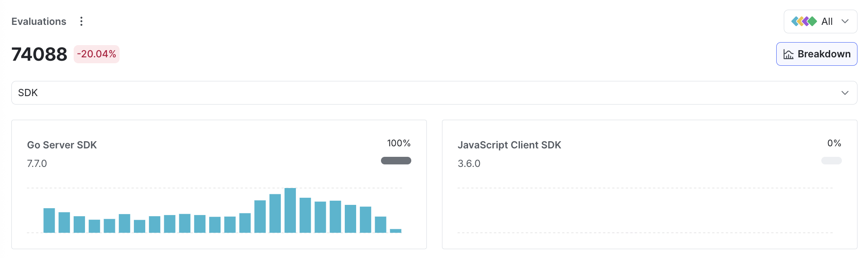This screenshot has width=868, height=258.
Task: Open the Evaluations three-dot options menu
Action: [81, 21]
